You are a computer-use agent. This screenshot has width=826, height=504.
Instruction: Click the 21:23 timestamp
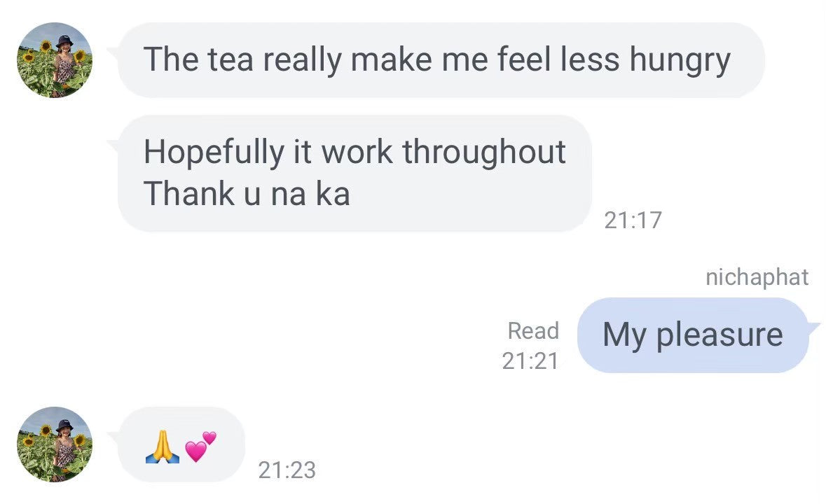287,470
